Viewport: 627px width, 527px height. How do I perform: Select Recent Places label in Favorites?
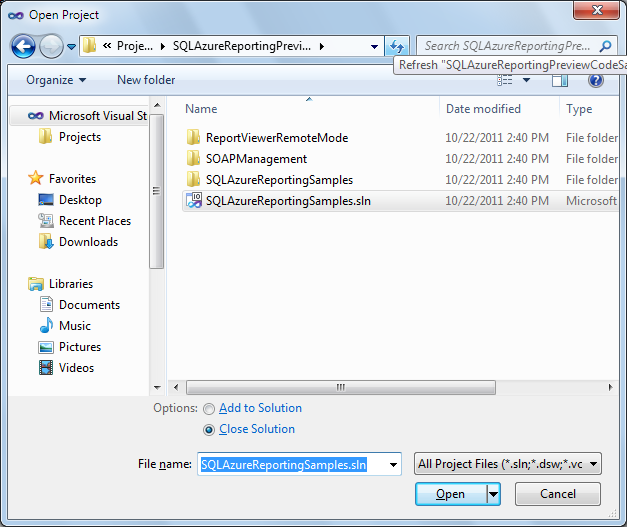(x=95, y=221)
